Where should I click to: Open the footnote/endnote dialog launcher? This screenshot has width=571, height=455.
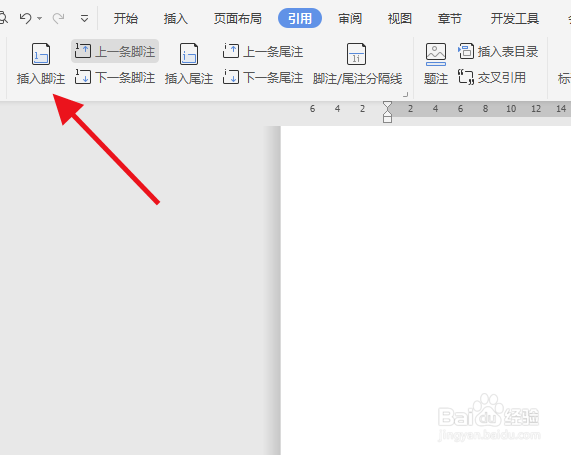click(405, 95)
